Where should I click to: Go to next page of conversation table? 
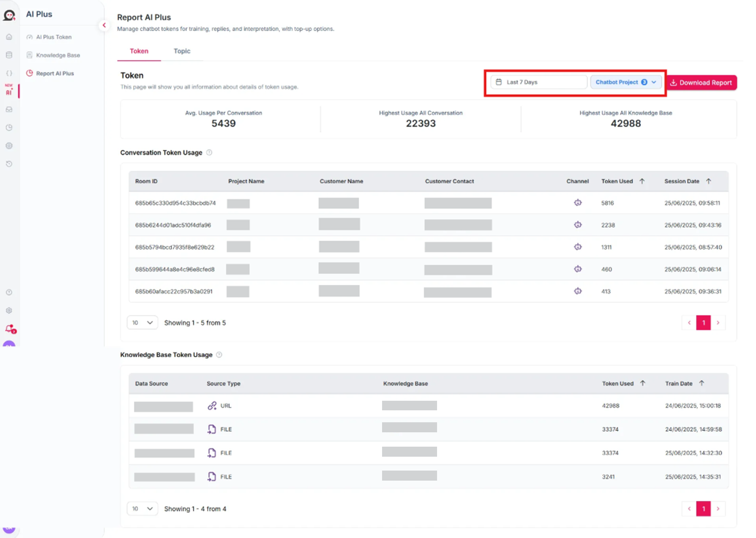pyautogui.click(x=718, y=323)
